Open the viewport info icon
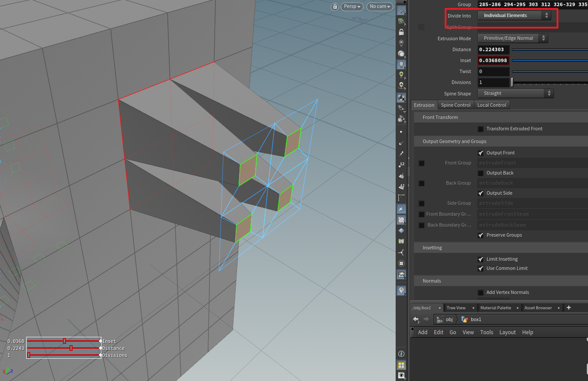Image resolution: width=588 pixels, height=381 pixels. (401, 353)
